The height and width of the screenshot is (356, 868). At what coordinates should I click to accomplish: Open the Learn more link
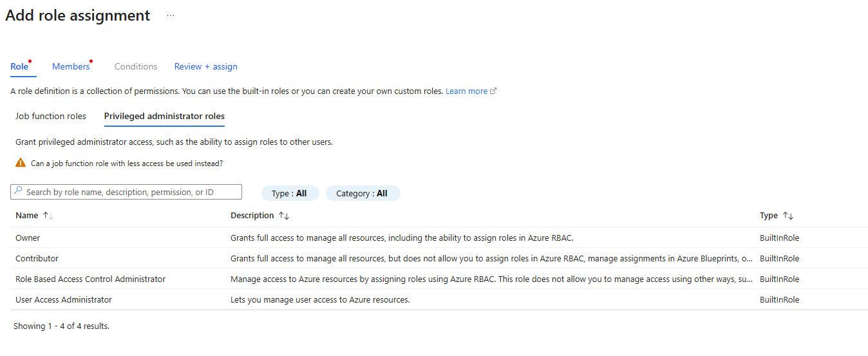(x=471, y=91)
